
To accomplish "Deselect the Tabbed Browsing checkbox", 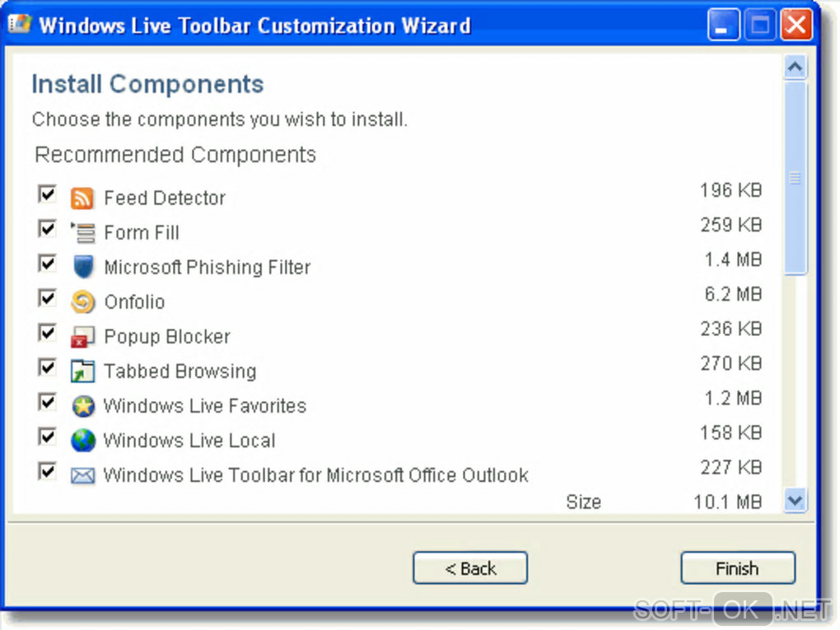I will [47, 367].
